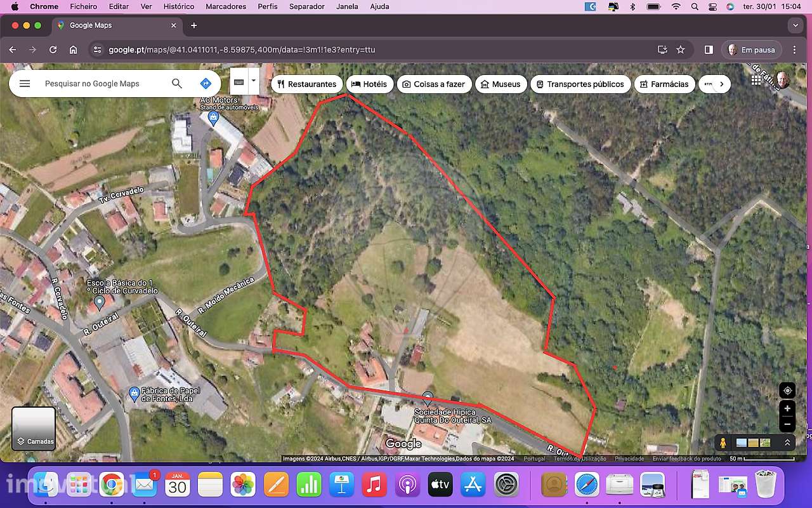Bookmark this page with the star icon
Image resolution: width=812 pixels, height=508 pixels.
681,50
